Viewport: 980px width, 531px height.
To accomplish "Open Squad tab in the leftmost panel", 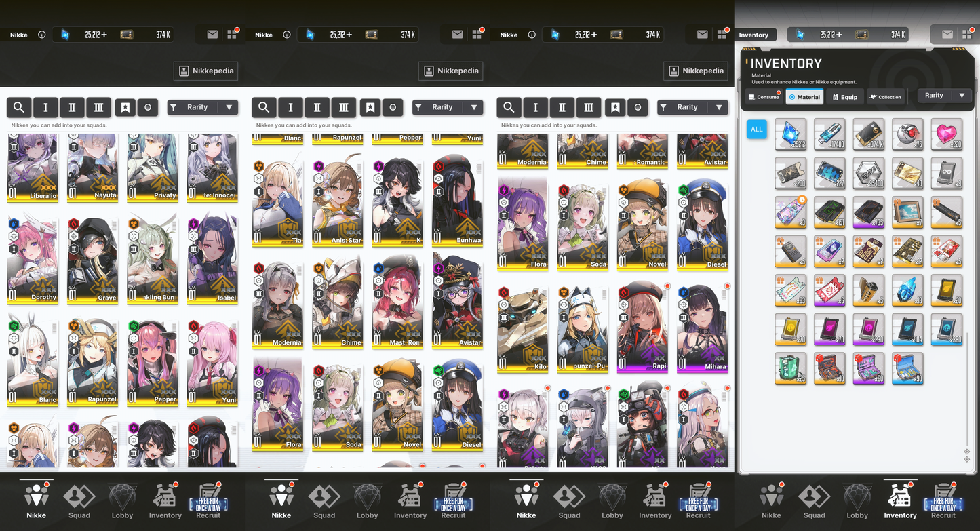I will point(79,502).
